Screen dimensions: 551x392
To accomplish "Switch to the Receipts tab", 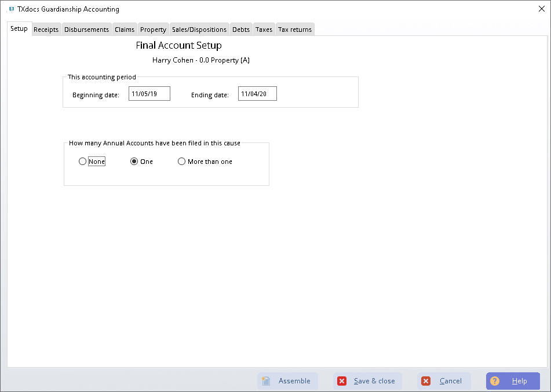I will 46,30.
